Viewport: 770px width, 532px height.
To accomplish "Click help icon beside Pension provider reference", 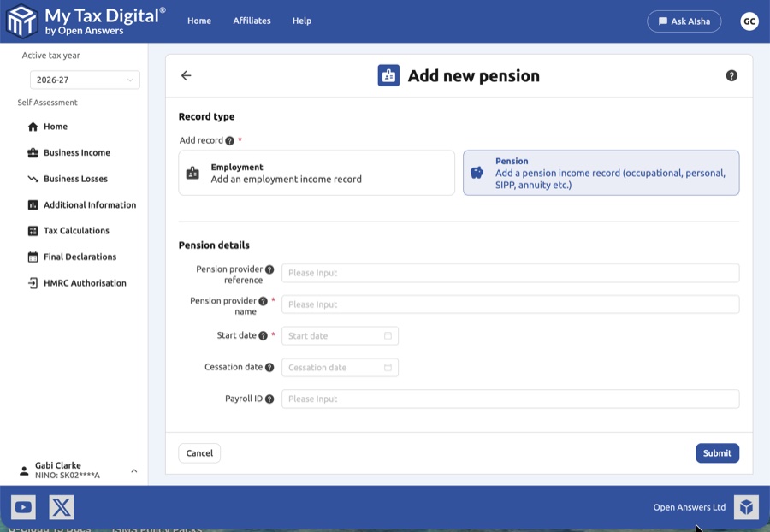I will [x=269, y=269].
